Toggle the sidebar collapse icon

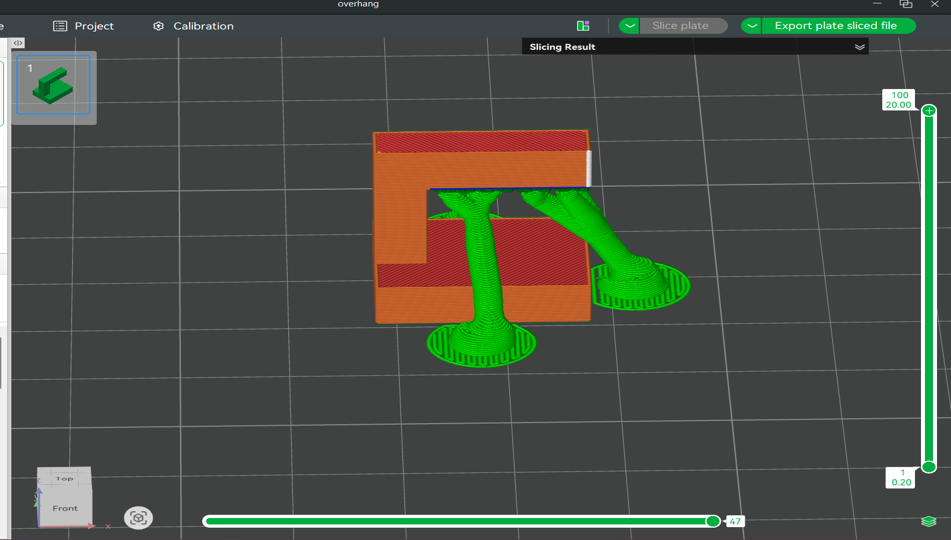click(x=18, y=42)
